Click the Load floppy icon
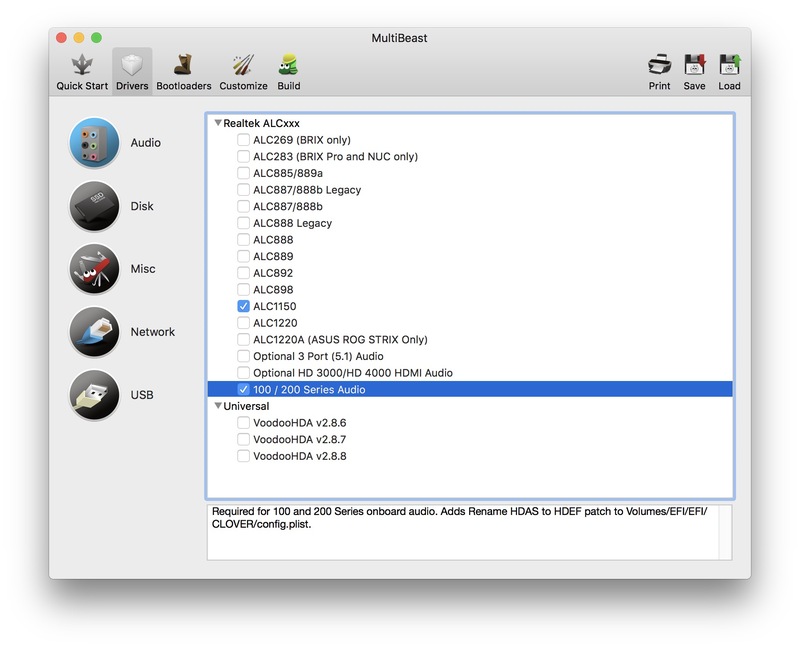The image size is (800, 649). pos(729,65)
